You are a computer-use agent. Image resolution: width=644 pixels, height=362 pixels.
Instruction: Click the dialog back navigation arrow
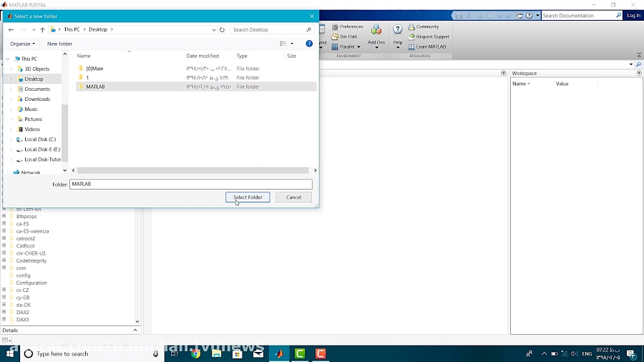11,29
